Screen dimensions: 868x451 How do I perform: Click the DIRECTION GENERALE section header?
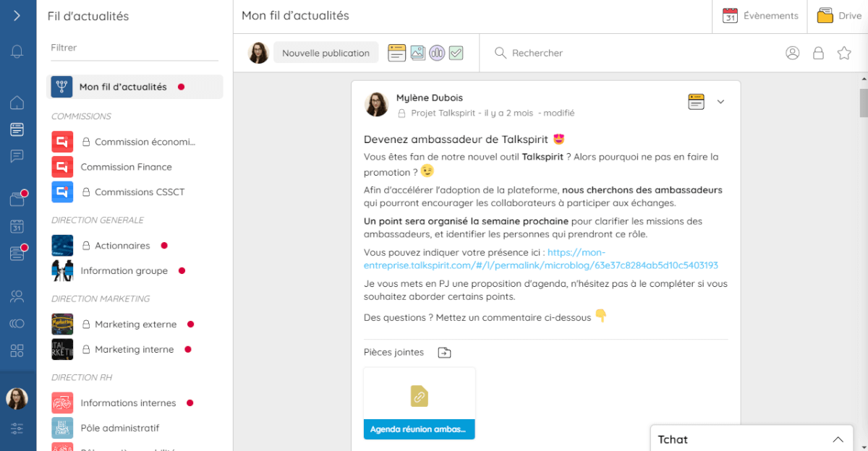(98, 220)
